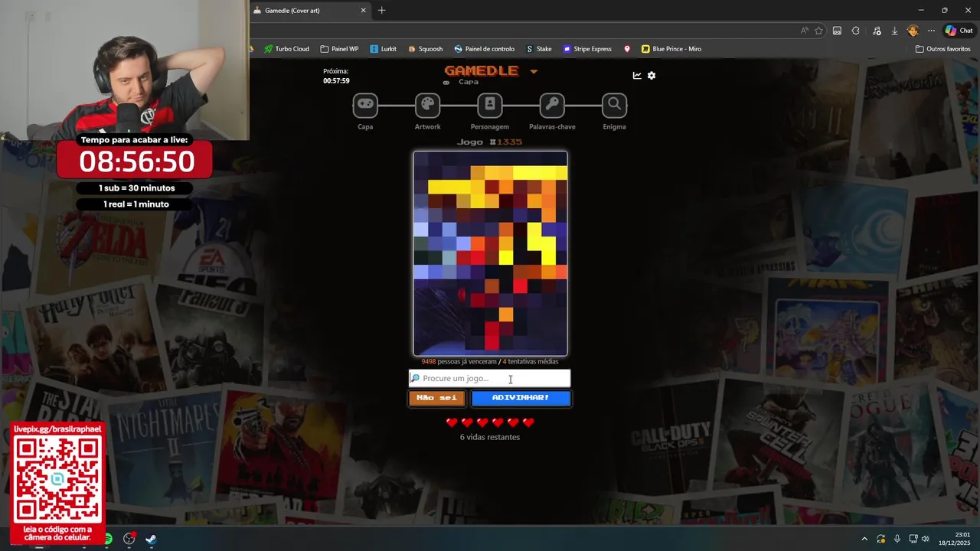The width and height of the screenshot is (980, 551).
Task: Select the Personagem character mode icon
Action: tap(490, 105)
